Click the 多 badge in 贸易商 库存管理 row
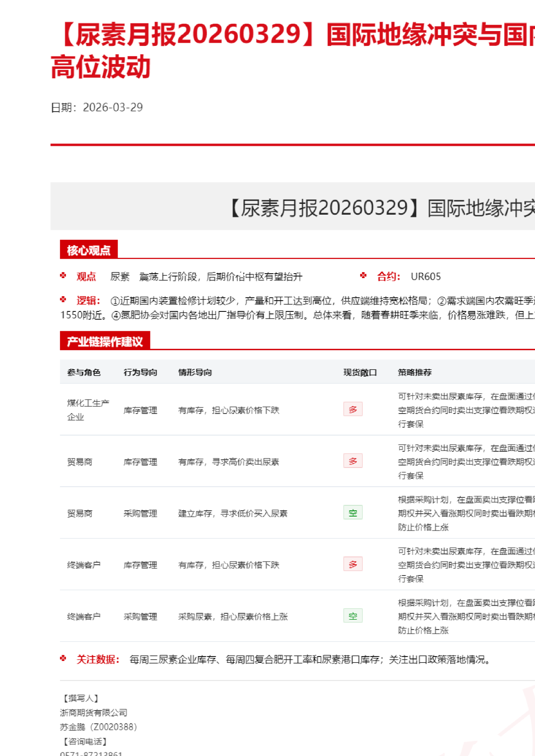This screenshot has height=756, width=535. (x=353, y=461)
